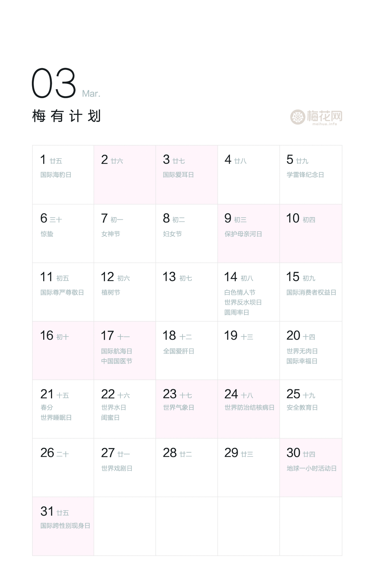
Task: Click the March 31 国际跨性别现身日 cell
Action: [x=63, y=526]
